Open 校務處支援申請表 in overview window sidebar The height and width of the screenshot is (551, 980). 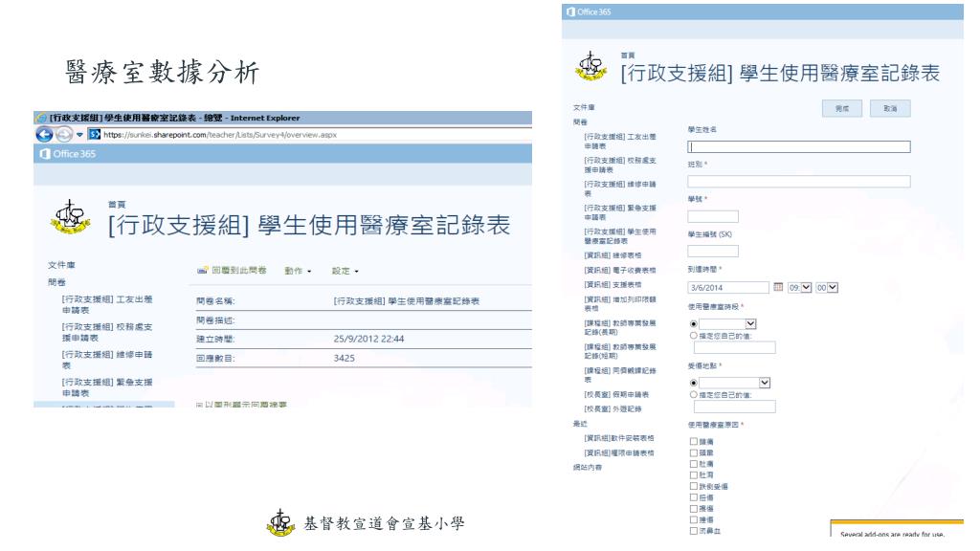point(107,332)
